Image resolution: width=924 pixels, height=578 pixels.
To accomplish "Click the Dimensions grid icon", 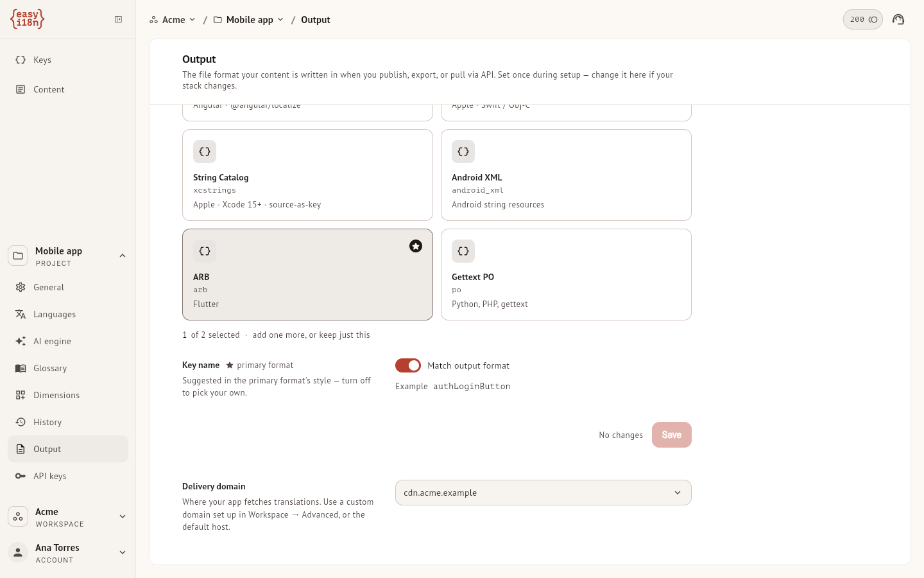I will pyautogui.click(x=21, y=395).
